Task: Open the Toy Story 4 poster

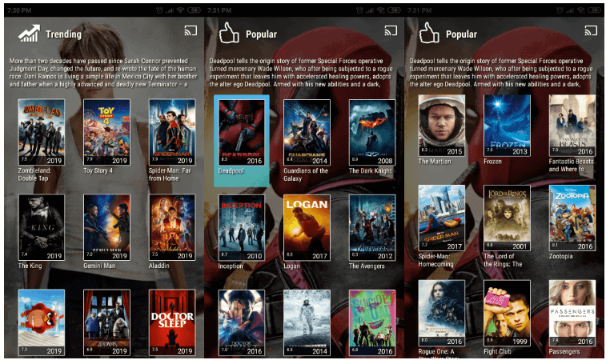Action: [106, 132]
